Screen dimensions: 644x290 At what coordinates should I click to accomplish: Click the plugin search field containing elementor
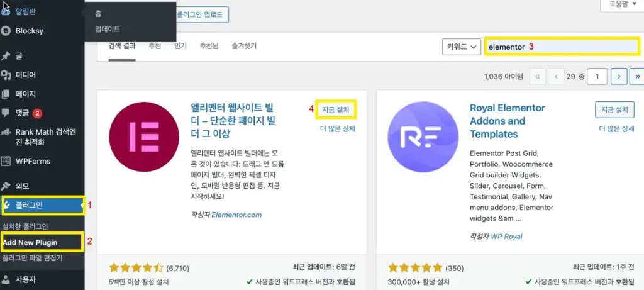(x=562, y=47)
